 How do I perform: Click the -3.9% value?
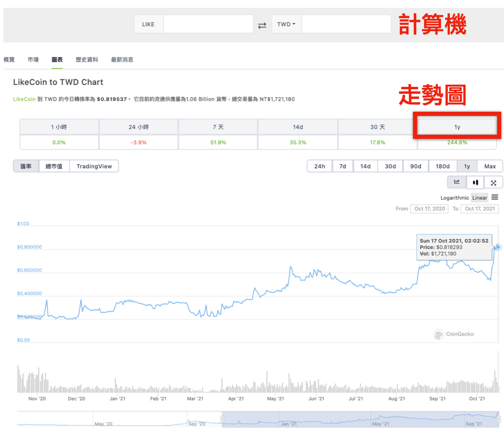coord(138,143)
